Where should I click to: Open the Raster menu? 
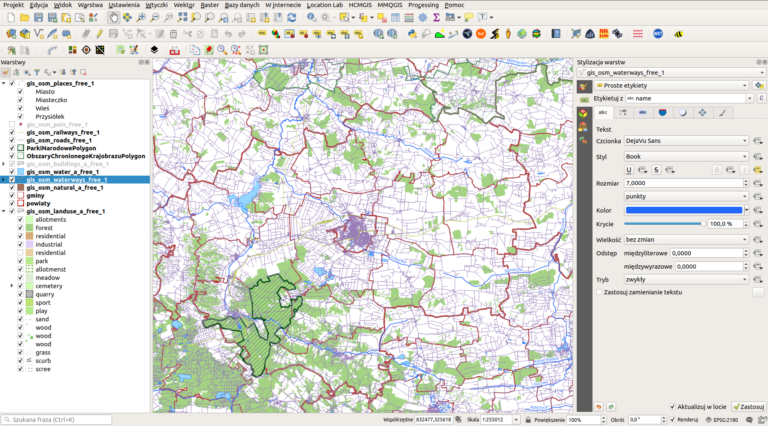click(210, 5)
